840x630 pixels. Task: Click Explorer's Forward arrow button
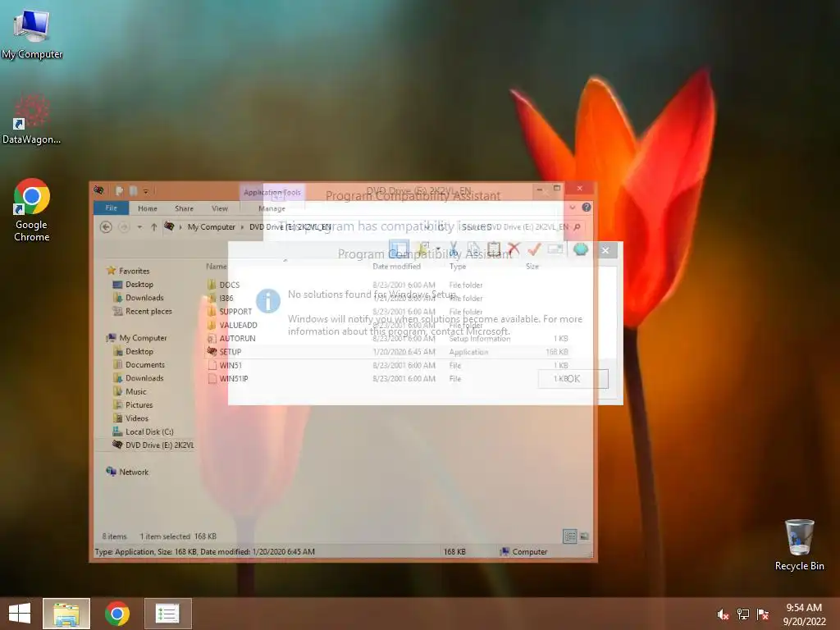124,227
